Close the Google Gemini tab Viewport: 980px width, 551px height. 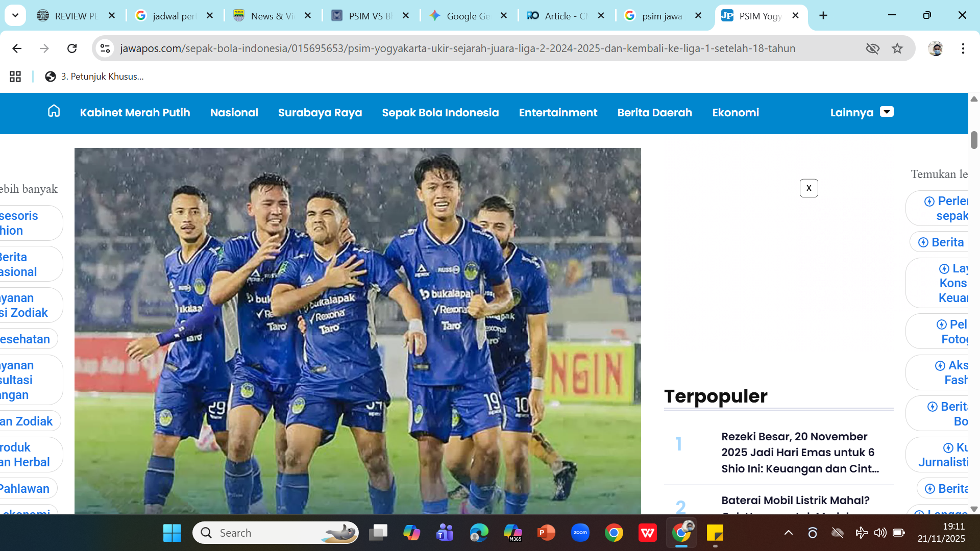pos(504,16)
